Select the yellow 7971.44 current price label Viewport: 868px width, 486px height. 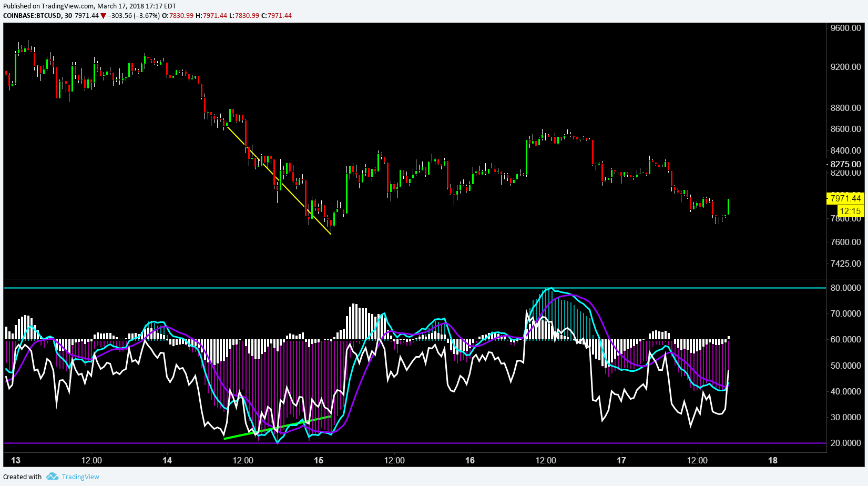click(x=845, y=198)
